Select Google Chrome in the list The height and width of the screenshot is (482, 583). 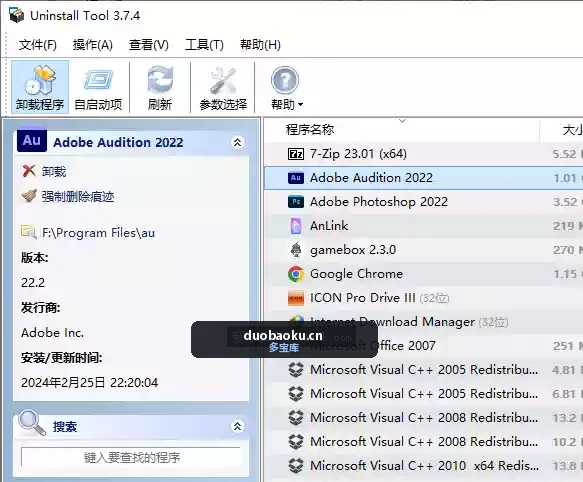point(423,274)
